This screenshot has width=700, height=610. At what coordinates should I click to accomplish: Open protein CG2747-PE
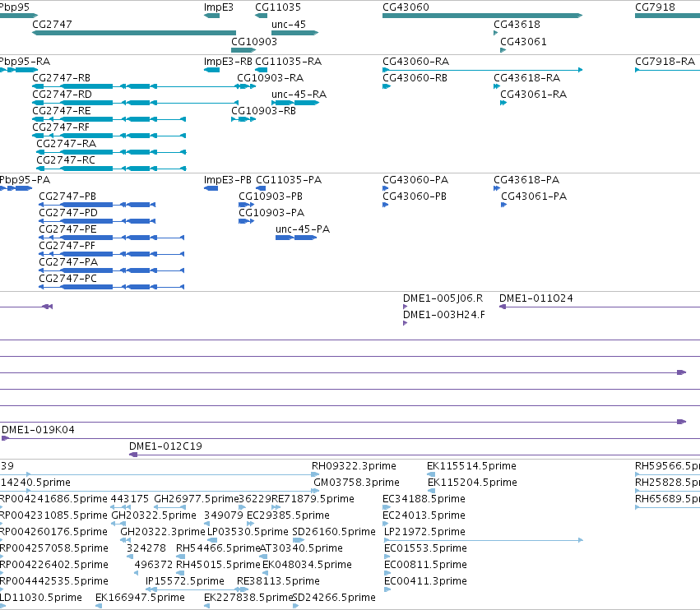(67, 229)
